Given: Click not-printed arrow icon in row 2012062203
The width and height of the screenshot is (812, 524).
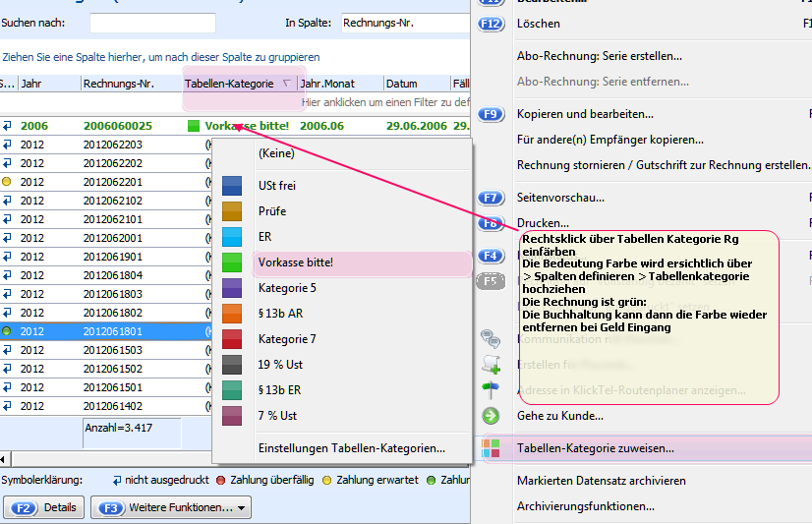Looking at the screenshot, I should tap(7, 145).
